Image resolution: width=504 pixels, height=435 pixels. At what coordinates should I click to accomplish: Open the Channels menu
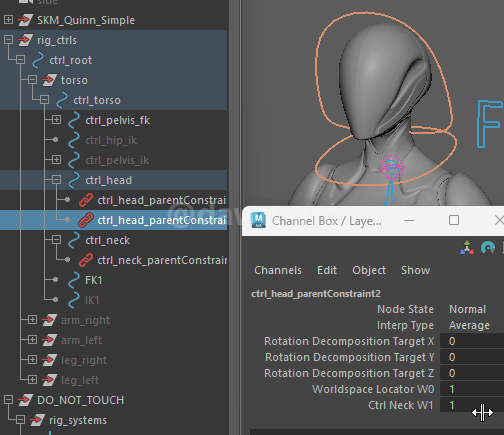pyautogui.click(x=278, y=270)
